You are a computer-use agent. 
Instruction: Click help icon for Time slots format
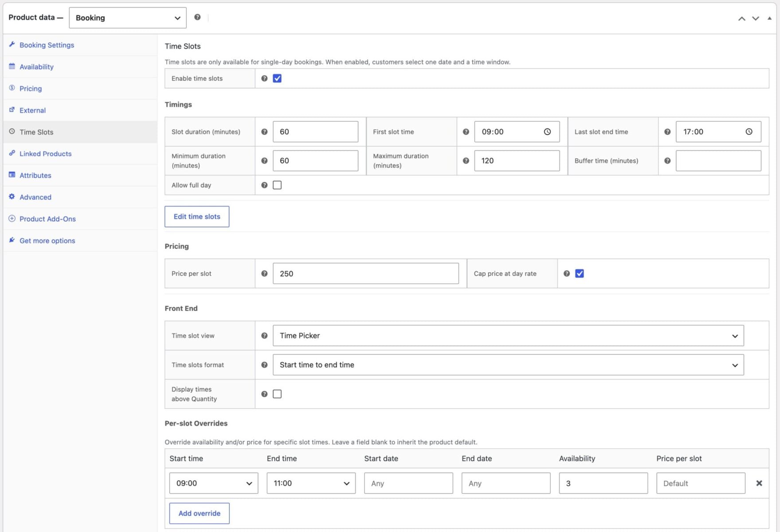click(264, 365)
